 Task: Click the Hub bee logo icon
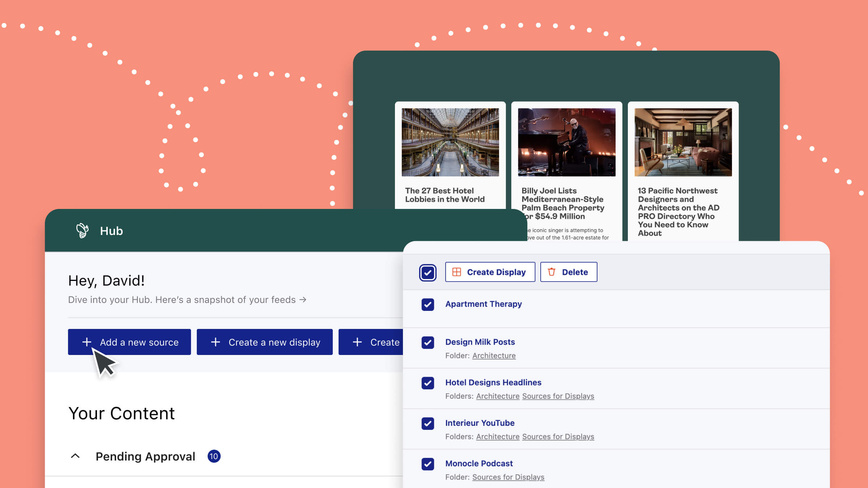coord(82,231)
